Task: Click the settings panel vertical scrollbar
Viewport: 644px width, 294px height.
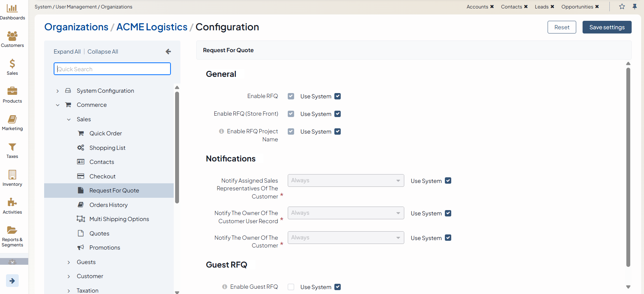Action: [628, 167]
